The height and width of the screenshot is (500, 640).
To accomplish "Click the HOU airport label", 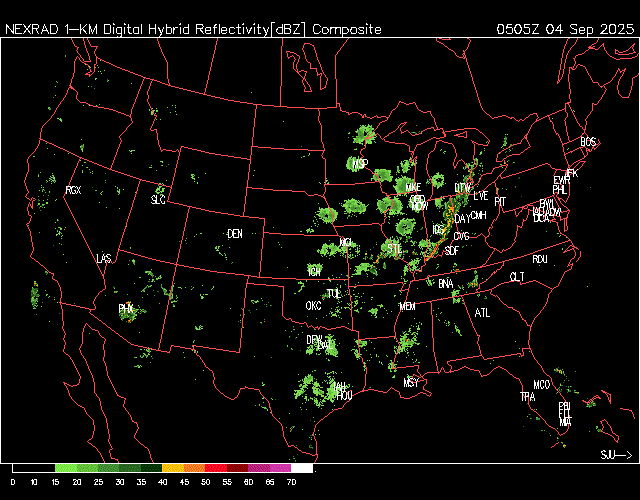I will (344, 395).
